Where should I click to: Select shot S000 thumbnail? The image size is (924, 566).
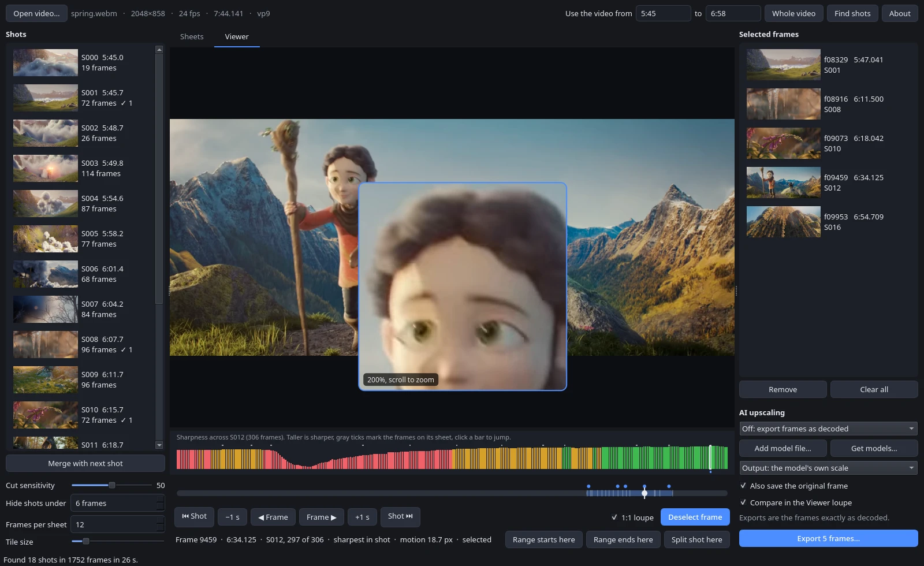[46, 62]
